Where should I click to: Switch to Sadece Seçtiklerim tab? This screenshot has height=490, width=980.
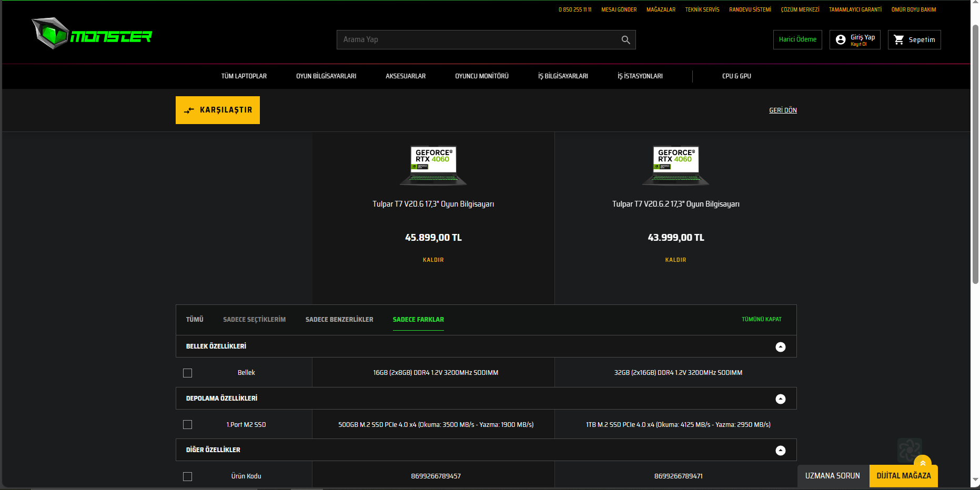point(255,320)
